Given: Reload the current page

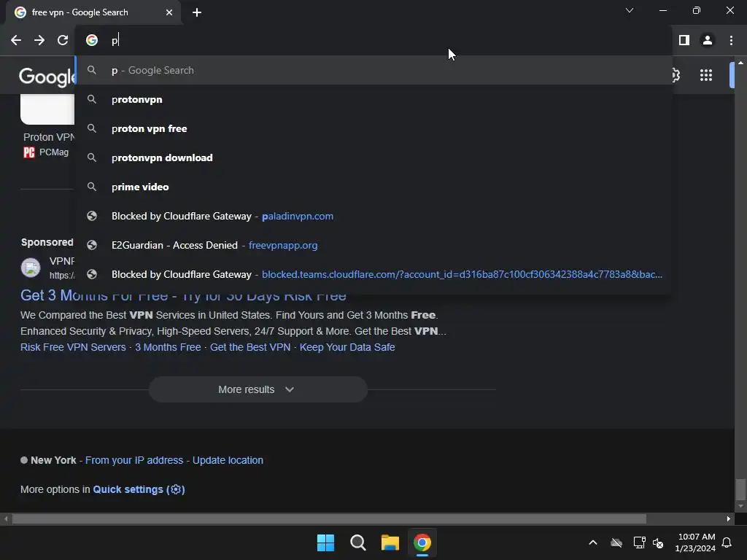Looking at the screenshot, I should 63,41.
